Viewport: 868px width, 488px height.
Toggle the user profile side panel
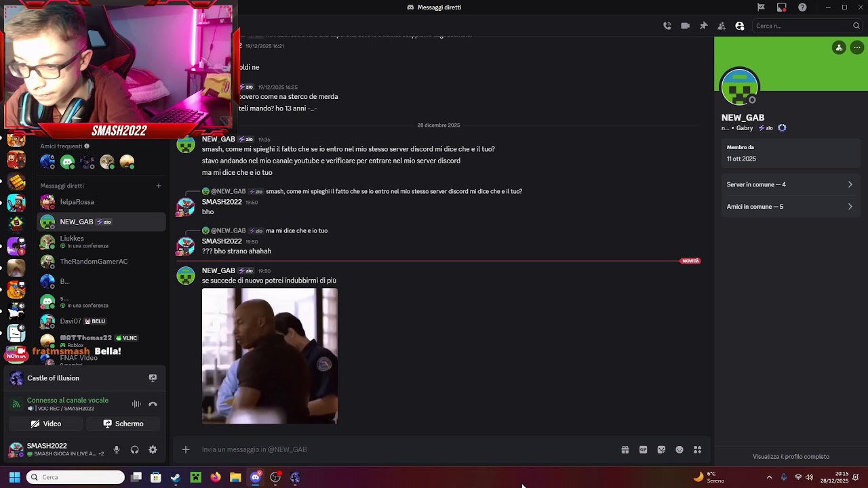pos(740,26)
